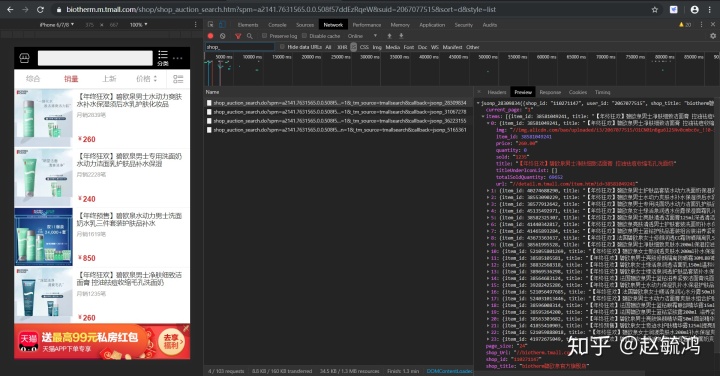Open network search with magnifier icon

coord(249,36)
